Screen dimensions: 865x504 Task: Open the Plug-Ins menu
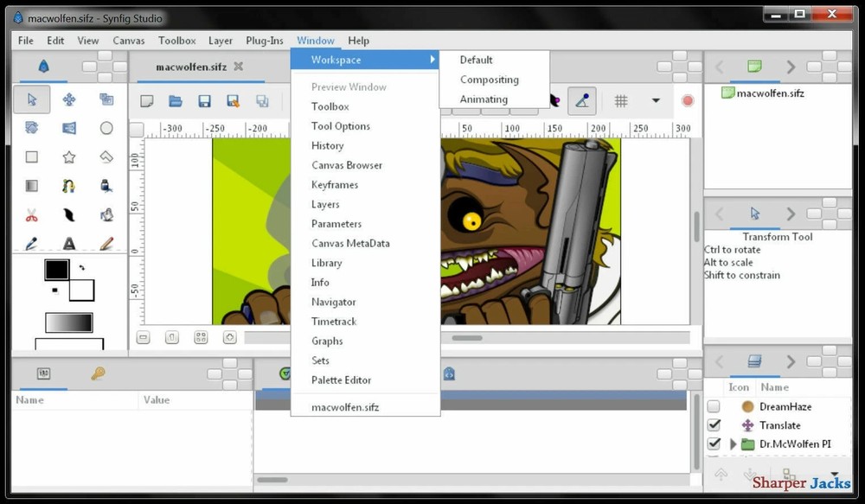[264, 41]
